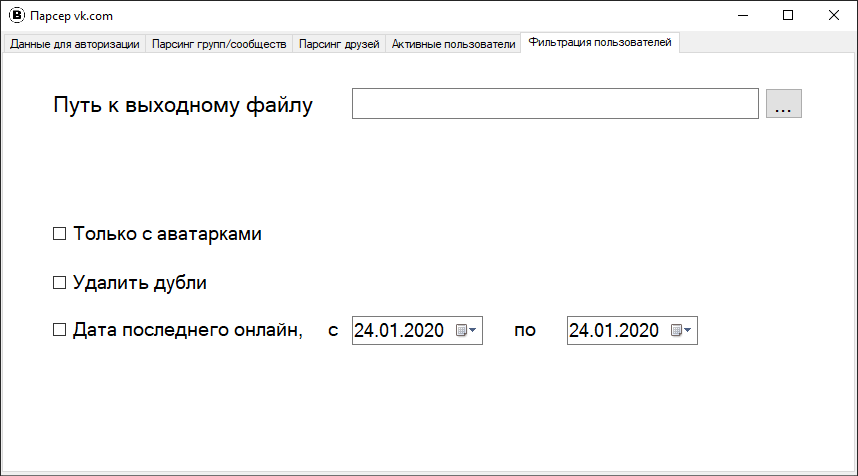Click the Парсер vk.com app icon in title bar
This screenshot has width=858, height=476.
pyautogui.click(x=16, y=15)
